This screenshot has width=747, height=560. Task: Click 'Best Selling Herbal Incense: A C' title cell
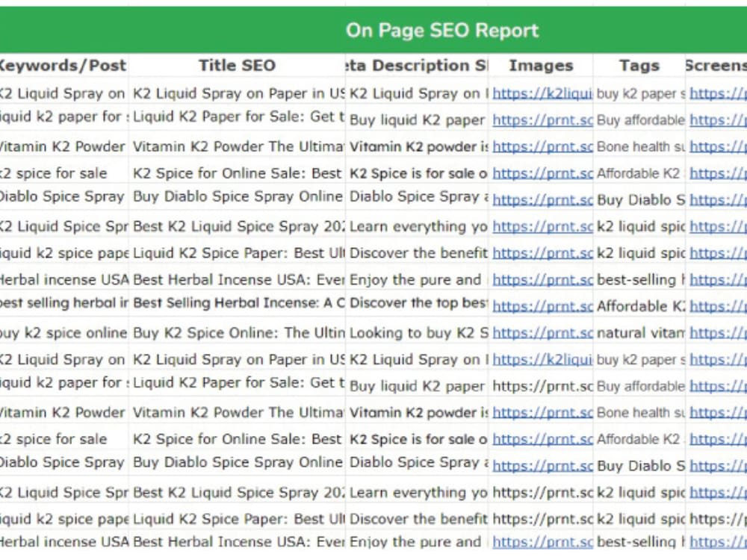(x=237, y=303)
